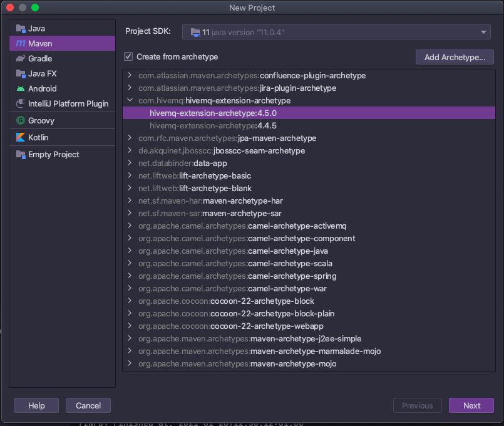This screenshot has height=426, width=504.
Task: Expand the confluence-plugin-archetype node
Action: (130, 75)
